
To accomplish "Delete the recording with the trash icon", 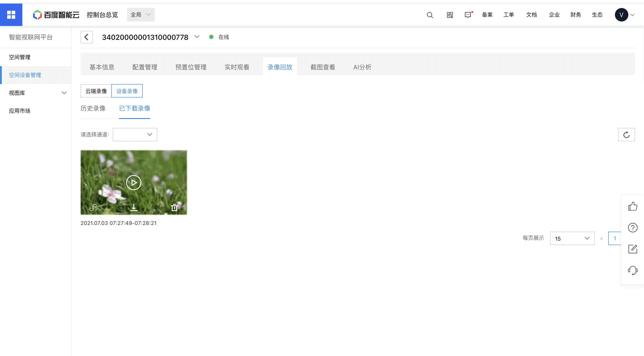I will (x=174, y=208).
